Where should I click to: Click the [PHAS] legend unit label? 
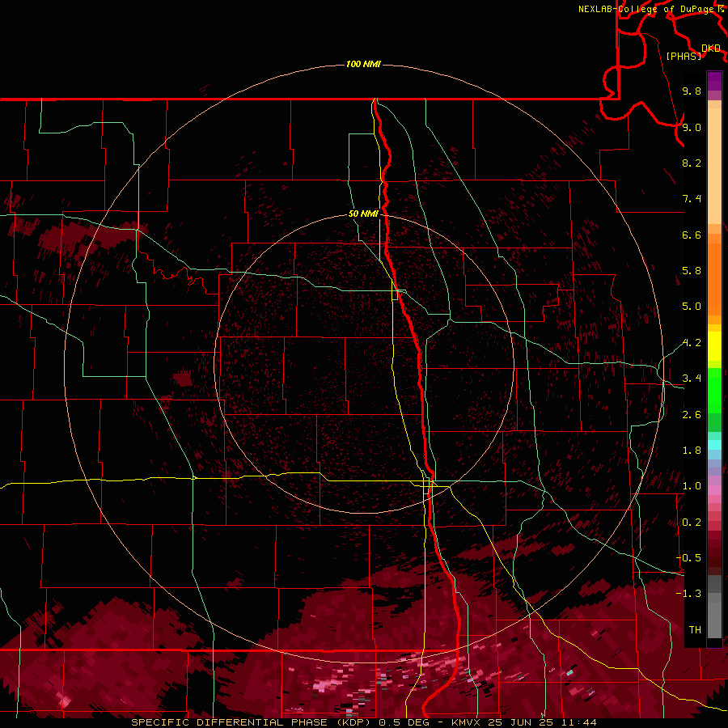[x=684, y=56]
